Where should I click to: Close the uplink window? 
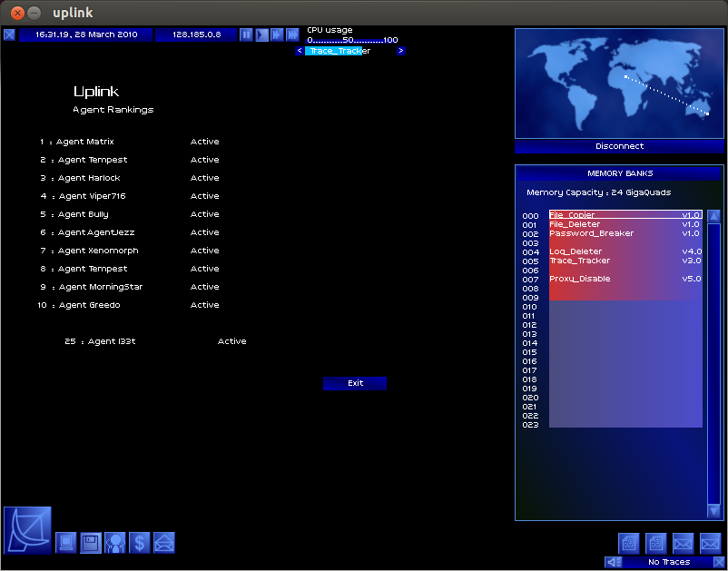click(x=17, y=13)
